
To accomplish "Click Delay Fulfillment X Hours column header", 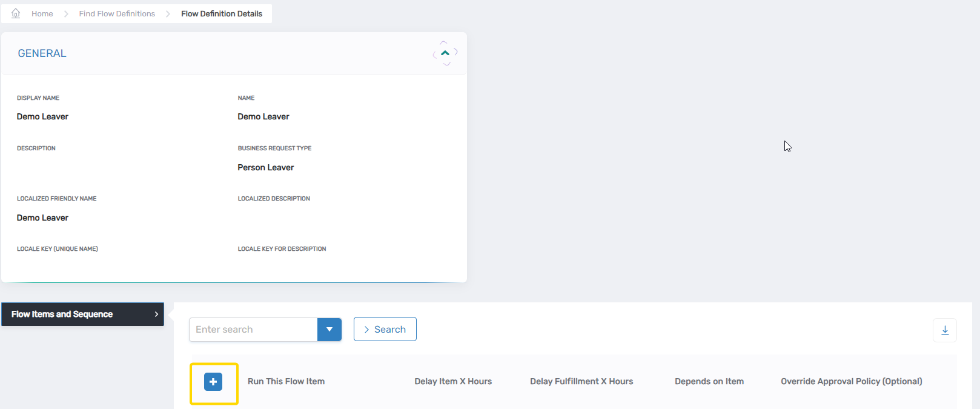I will coord(581,381).
